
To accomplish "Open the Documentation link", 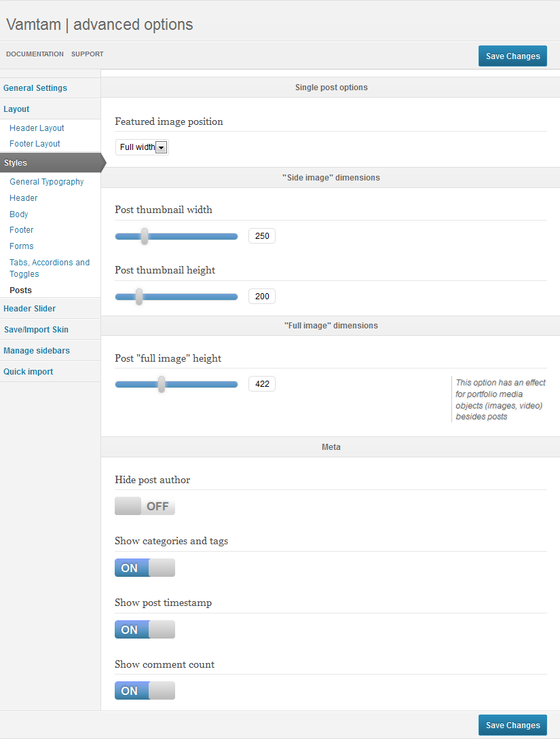I will tap(35, 54).
